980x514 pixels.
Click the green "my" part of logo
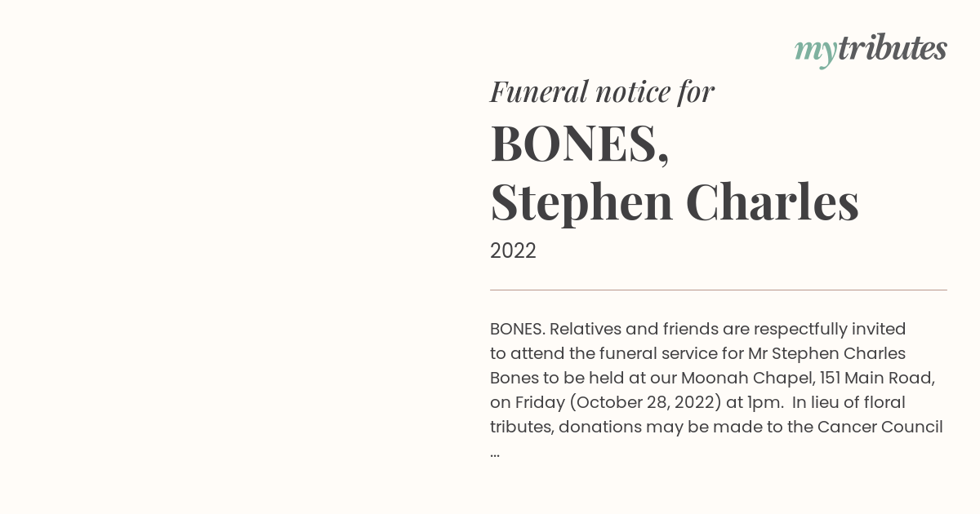point(816,51)
